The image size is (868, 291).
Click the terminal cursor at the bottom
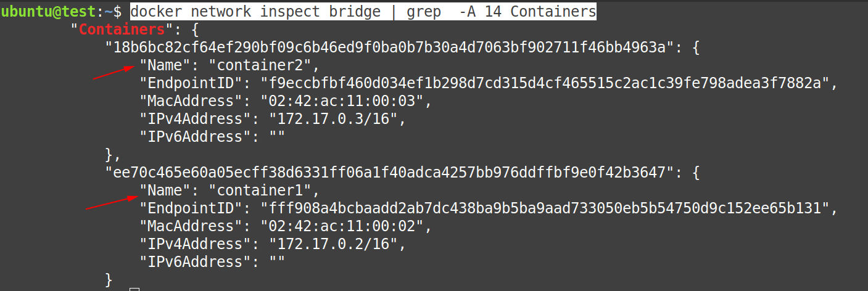click(x=134, y=289)
